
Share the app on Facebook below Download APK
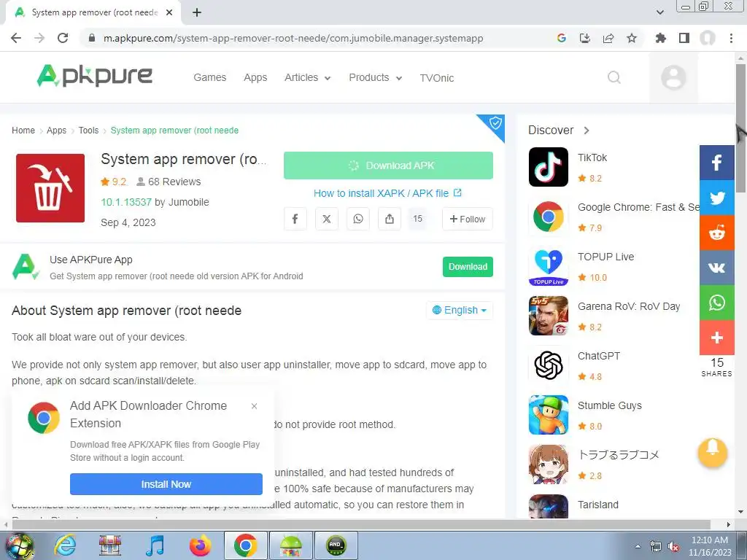click(x=295, y=219)
